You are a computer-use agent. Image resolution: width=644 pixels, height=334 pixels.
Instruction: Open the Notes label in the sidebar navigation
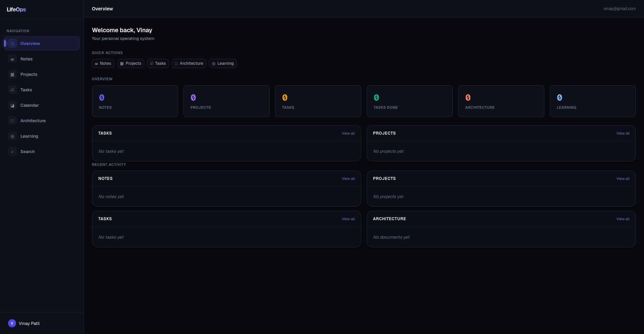26,59
